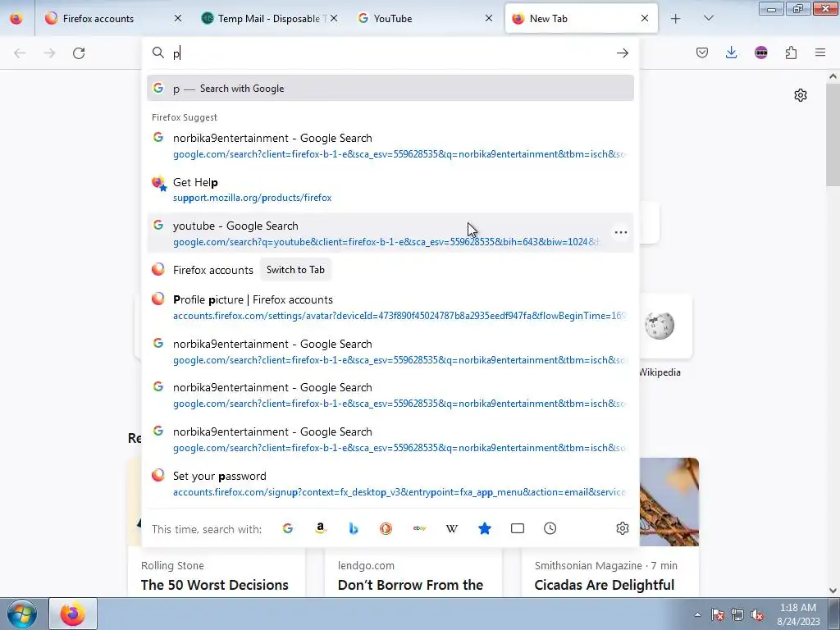The height and width of the screenshot is (630, 840).
Task: Open new tab page personalize gear
Action: coord(801,95)
